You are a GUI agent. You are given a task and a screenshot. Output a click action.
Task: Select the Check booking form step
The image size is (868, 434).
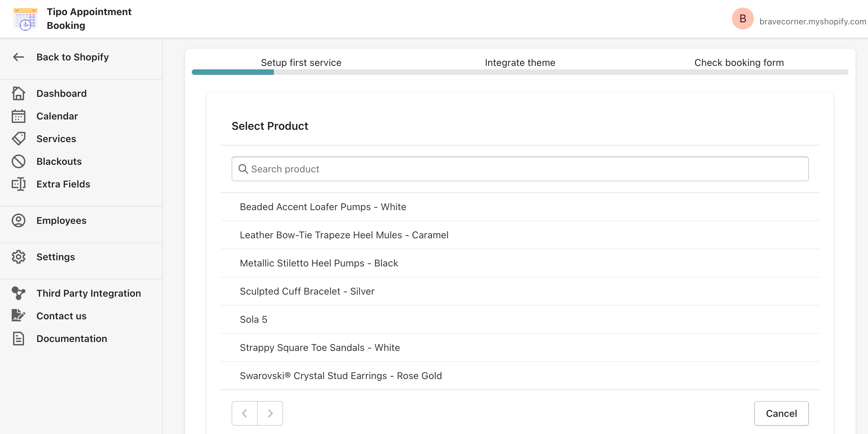pyautogui.click(x=739, y=62)
